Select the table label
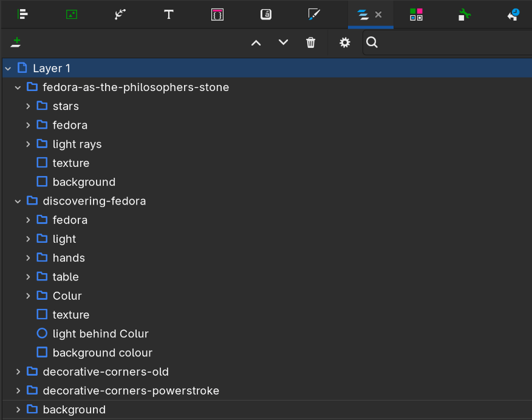The image size is (532, 420). coord(66,277)
